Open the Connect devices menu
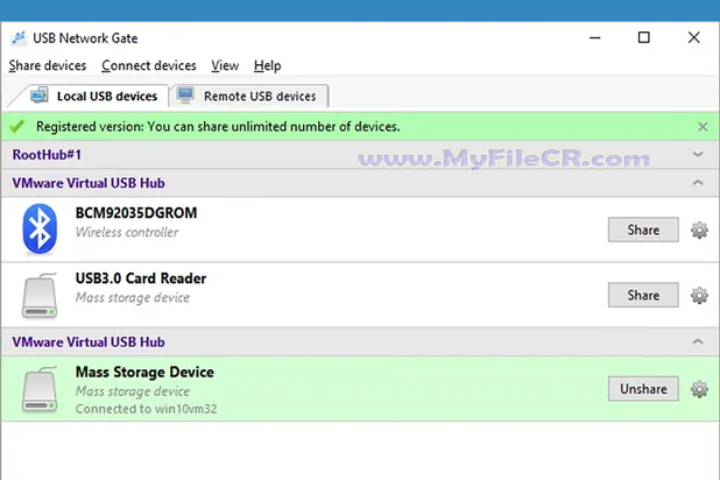The image size is (720, 480). (149, 66)
